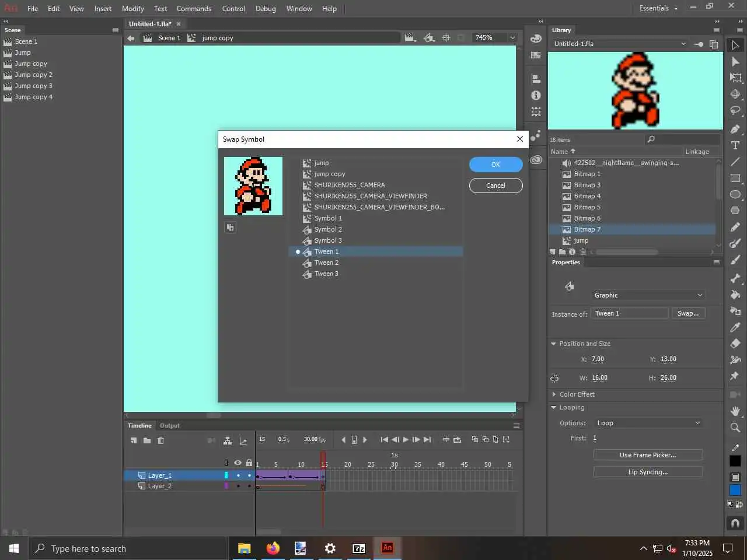Click the Library delete trash icon

tap(582, 252)
